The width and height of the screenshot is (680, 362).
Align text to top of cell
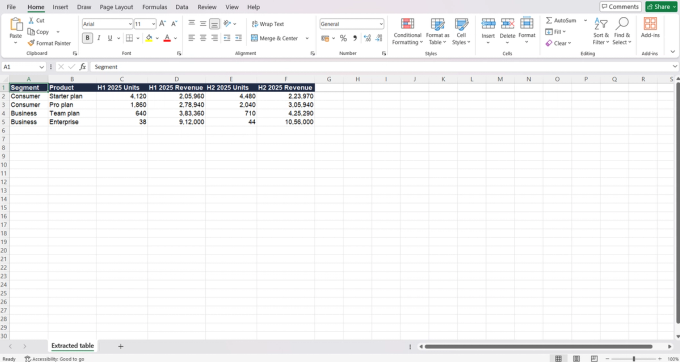coord(192,23)
